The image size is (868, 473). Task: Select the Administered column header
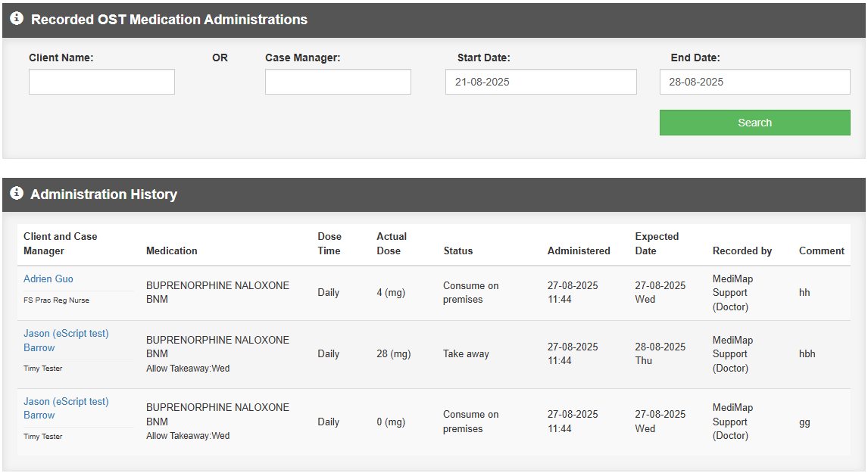coord(579,251)
